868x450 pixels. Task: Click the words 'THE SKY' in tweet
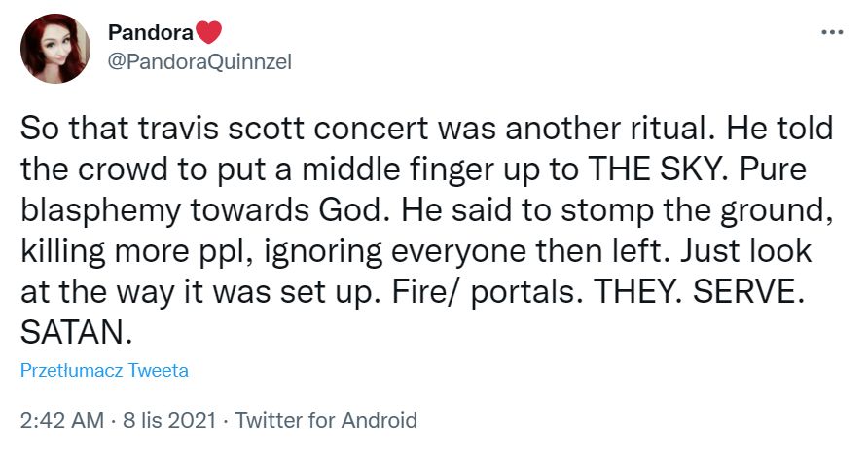(x=657, y=169)
